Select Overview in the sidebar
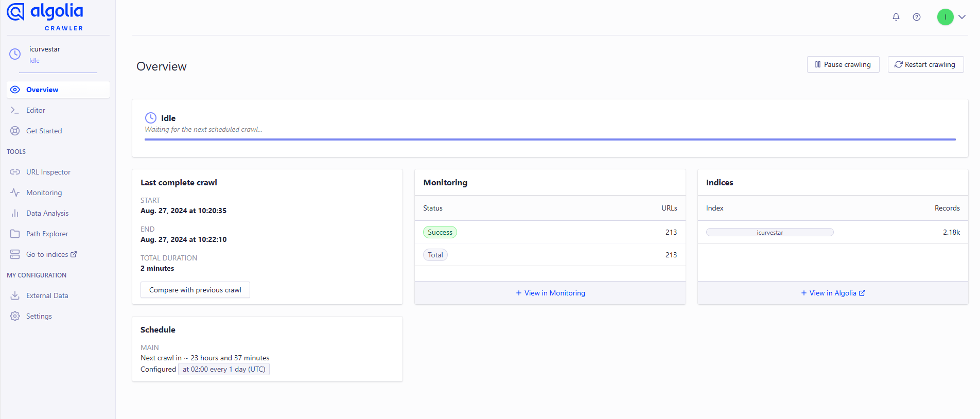 (x=42, y=90)
